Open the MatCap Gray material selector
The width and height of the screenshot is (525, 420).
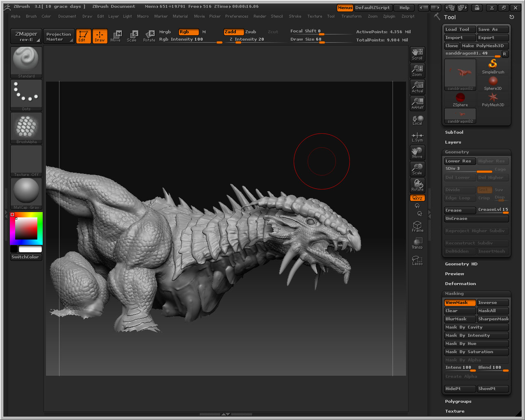coord(26,194)
